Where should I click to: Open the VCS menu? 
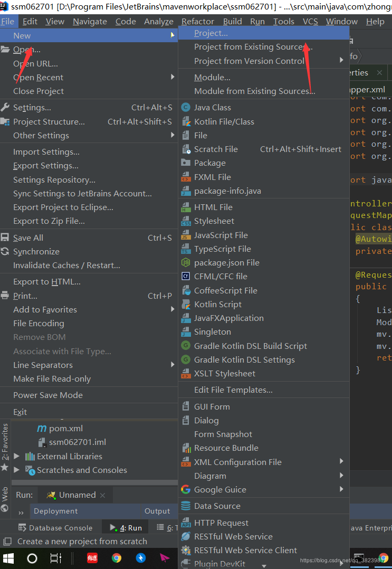310,22
